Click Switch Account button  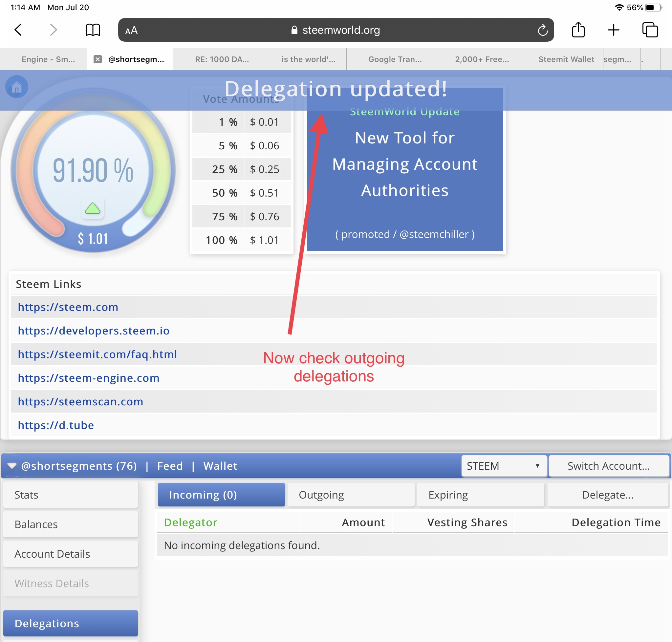(x=608, y=466)
